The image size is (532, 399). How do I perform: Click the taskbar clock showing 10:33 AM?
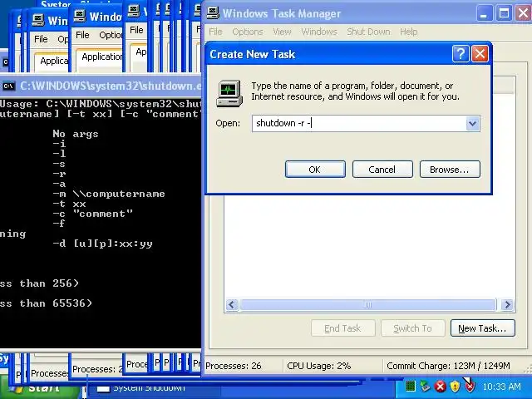[501, 387]
